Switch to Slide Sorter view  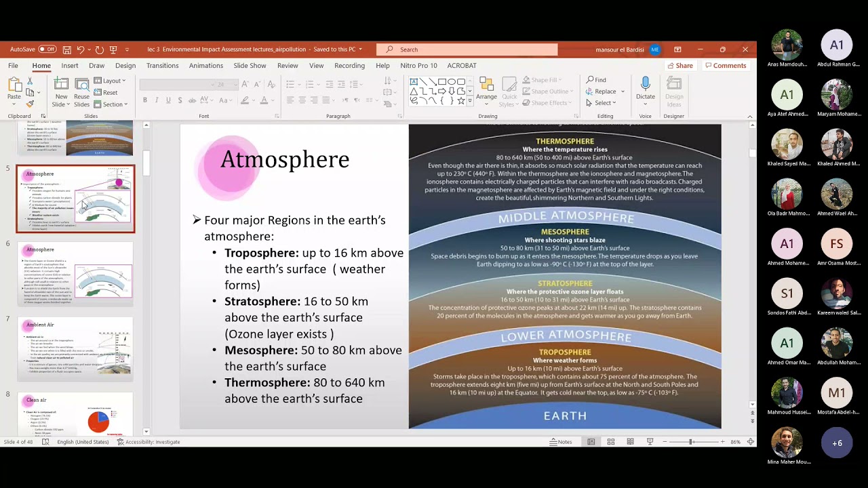coord(611,442)
